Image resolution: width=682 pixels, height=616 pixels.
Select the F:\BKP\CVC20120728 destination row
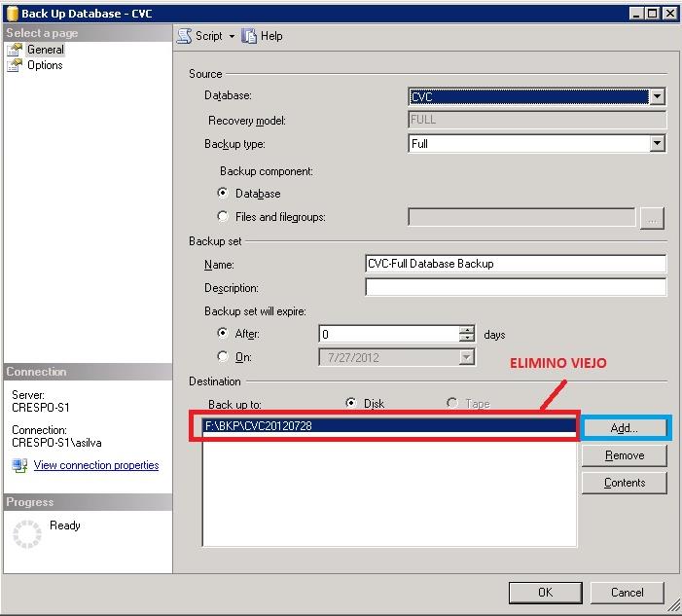click(x=389, y=426)
